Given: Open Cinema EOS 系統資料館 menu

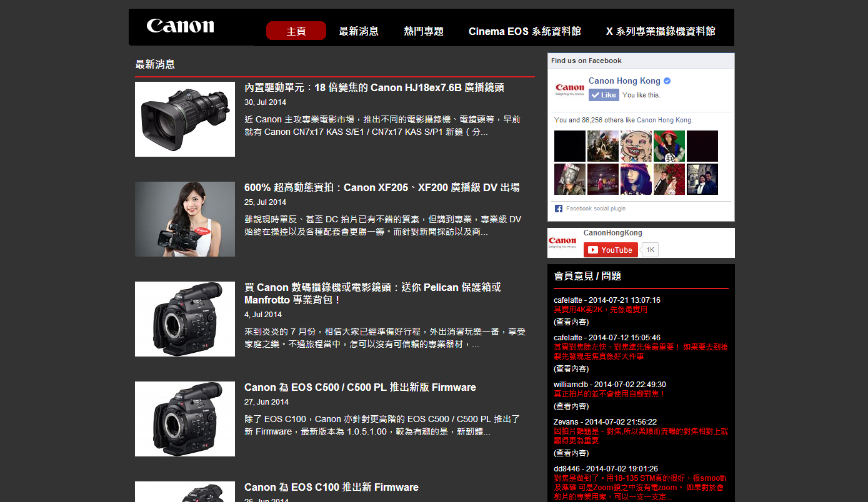Looking at the screenshot, I should [525, 31].
